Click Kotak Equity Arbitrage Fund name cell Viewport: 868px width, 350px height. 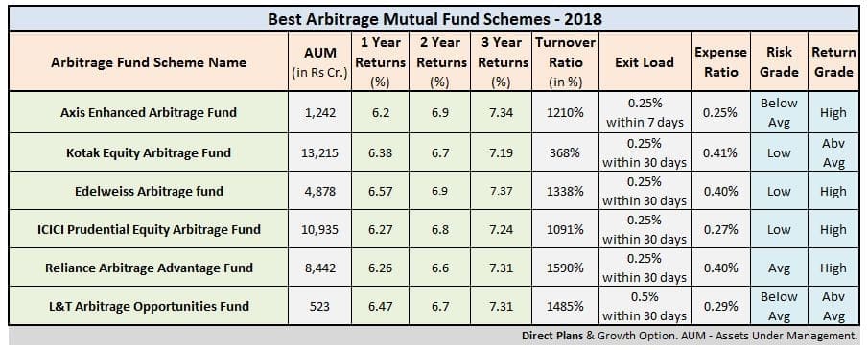click(x=149, y=152)
